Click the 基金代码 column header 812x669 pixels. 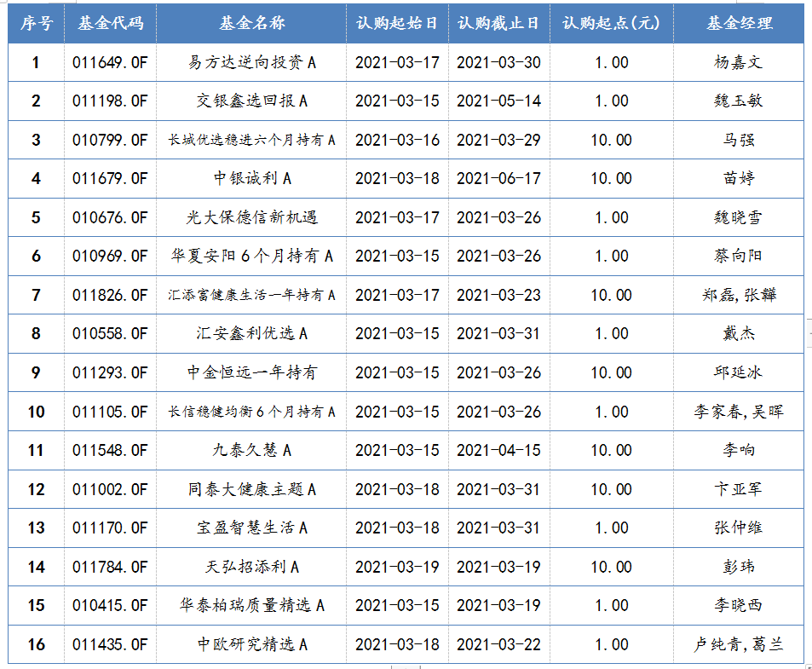(x=110, y=23)
